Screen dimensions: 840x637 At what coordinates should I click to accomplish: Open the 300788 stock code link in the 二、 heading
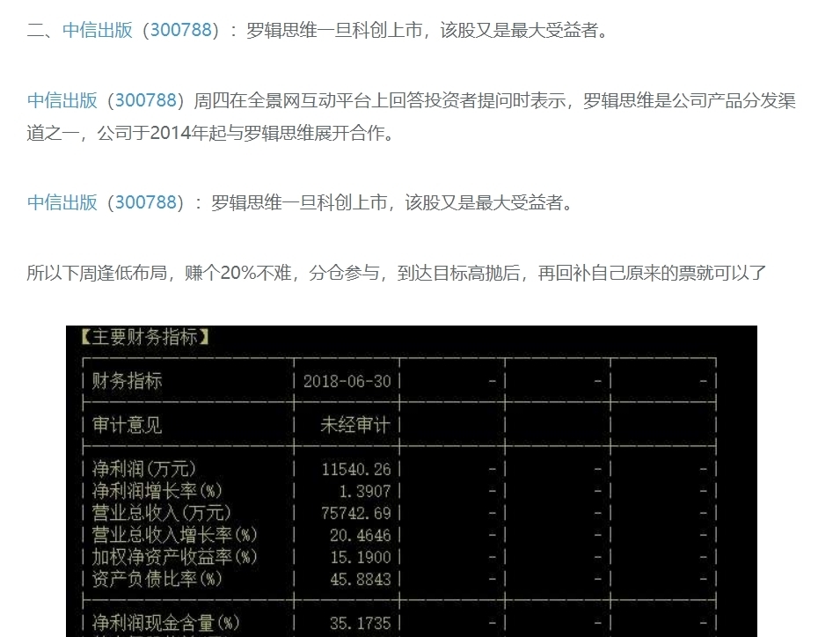181,30
